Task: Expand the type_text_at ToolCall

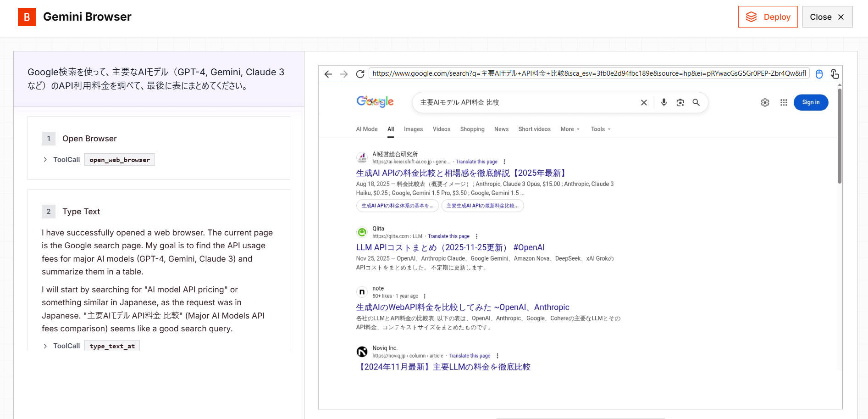Action: tap(45, 346)
